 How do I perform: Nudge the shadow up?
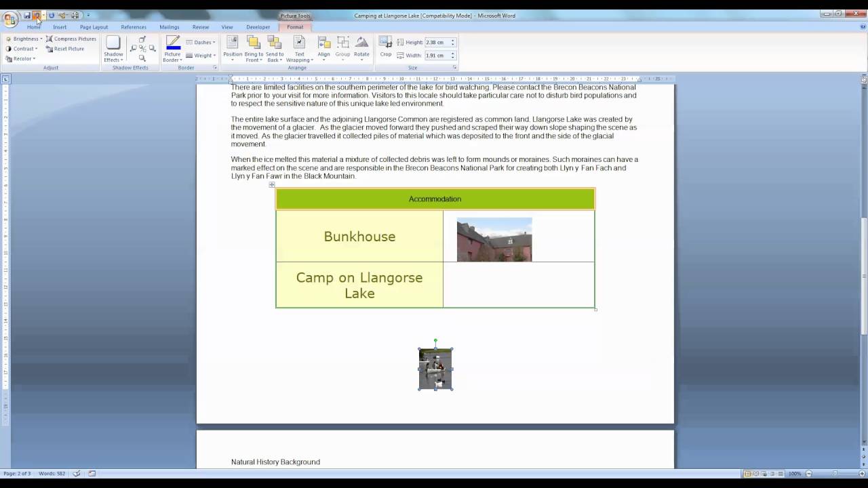(142, 39)
